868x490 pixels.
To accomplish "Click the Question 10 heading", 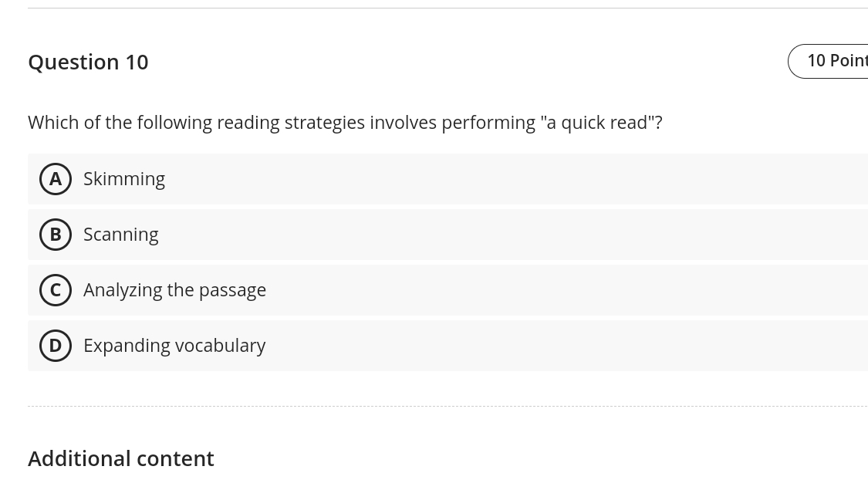I will point(88,62).
